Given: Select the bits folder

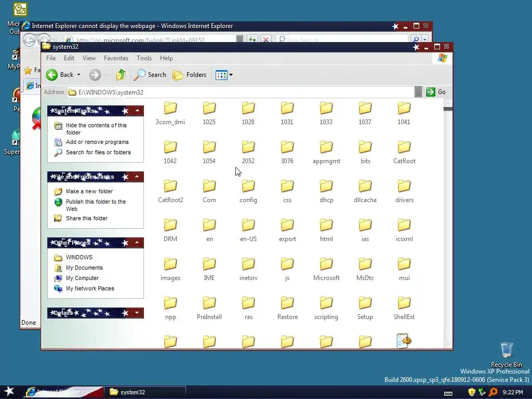Looking at the screenshot, I should 365,152.
